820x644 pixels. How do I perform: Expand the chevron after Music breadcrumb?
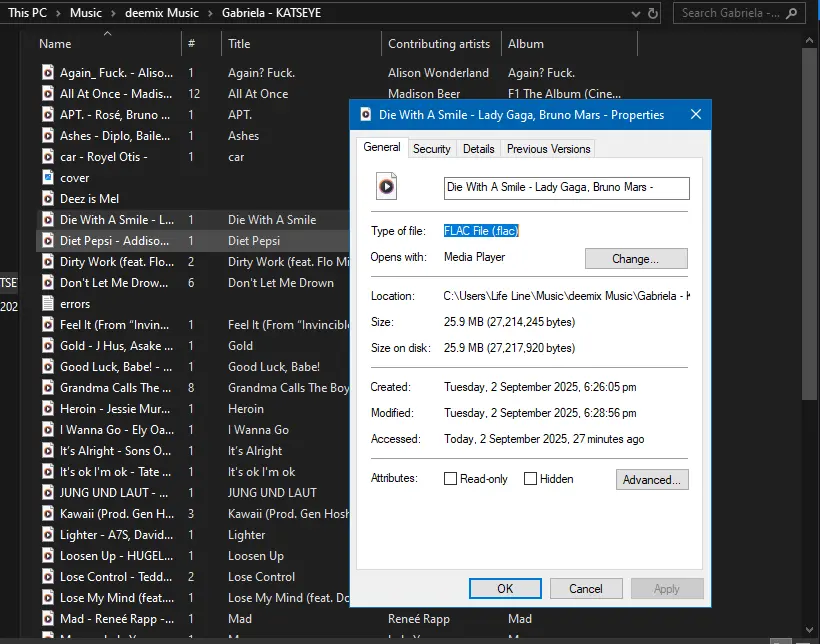[x=113, y=13]
